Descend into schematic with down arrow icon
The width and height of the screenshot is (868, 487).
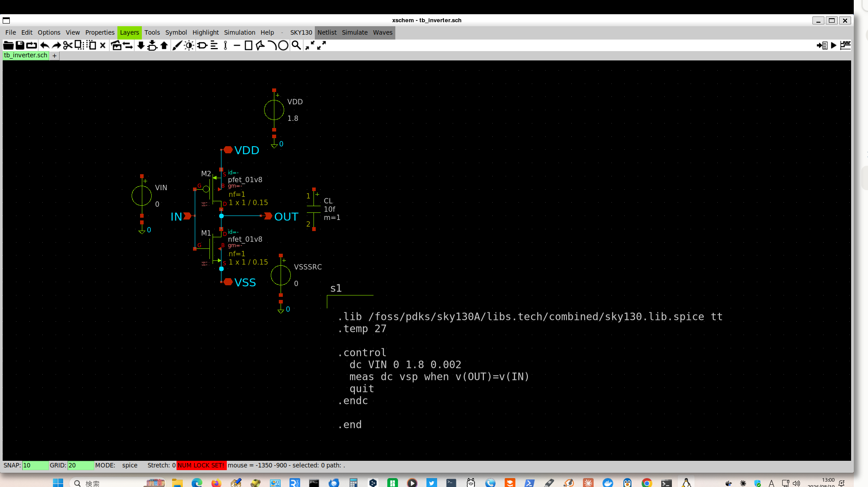tap(141, 45)
